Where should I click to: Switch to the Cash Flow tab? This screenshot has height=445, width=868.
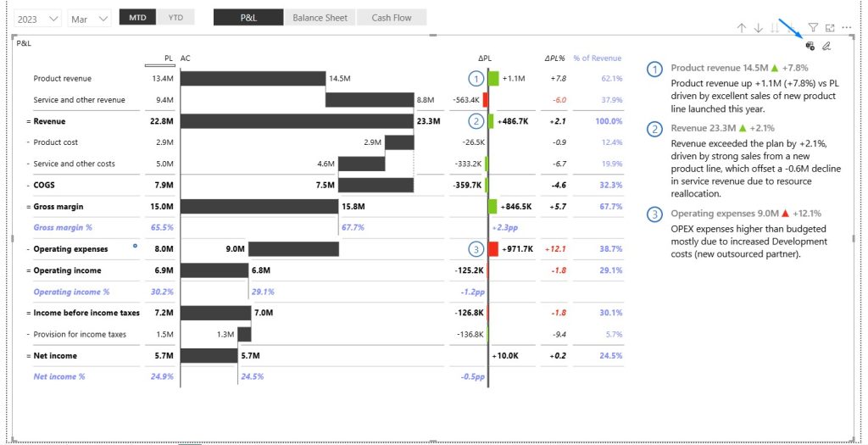coord(391,18)
